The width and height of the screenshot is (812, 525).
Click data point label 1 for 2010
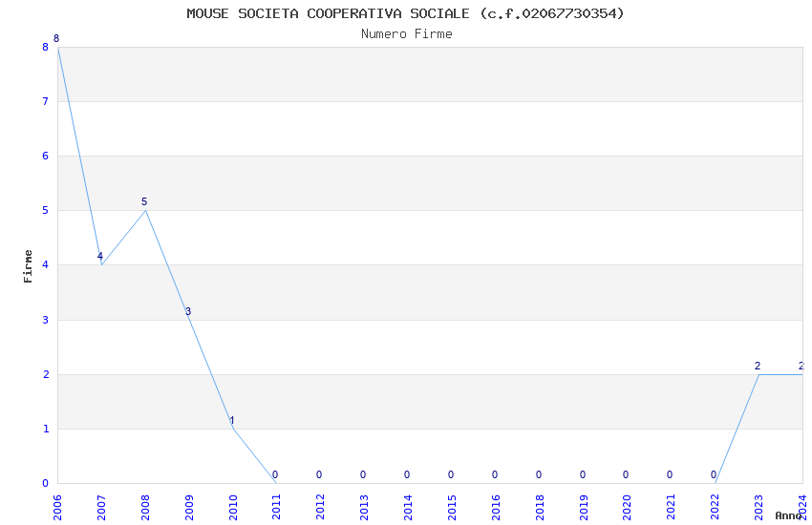point(232,421)
